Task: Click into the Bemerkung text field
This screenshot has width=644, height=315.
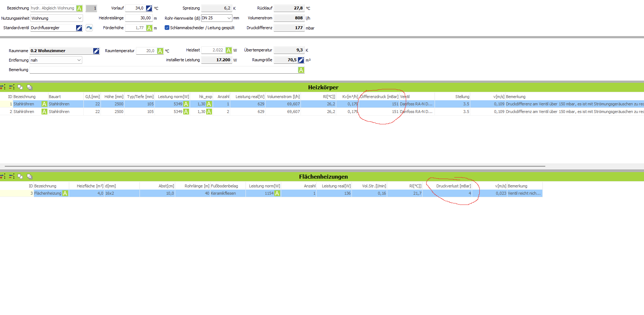Action: coord(164,70)
